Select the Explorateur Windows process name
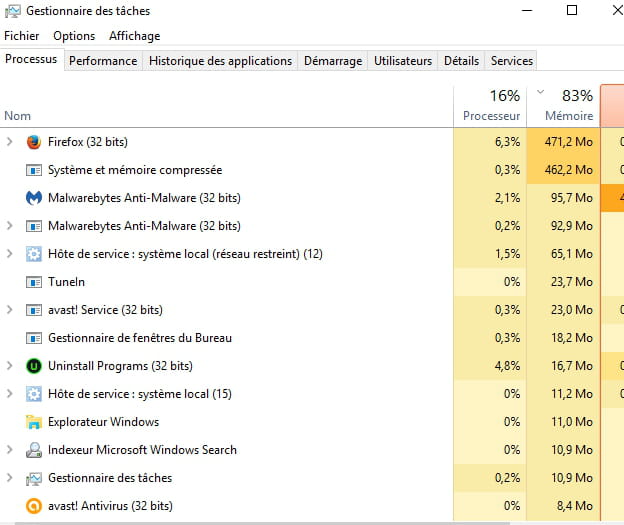The height and width of the screenshot is (525, 624). point(103,422)
